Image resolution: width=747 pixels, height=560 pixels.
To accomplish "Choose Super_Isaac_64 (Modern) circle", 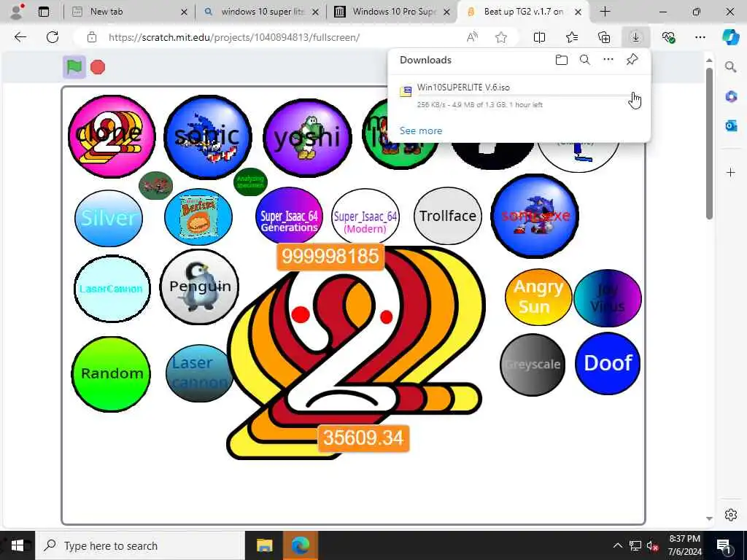I will 365,217.
